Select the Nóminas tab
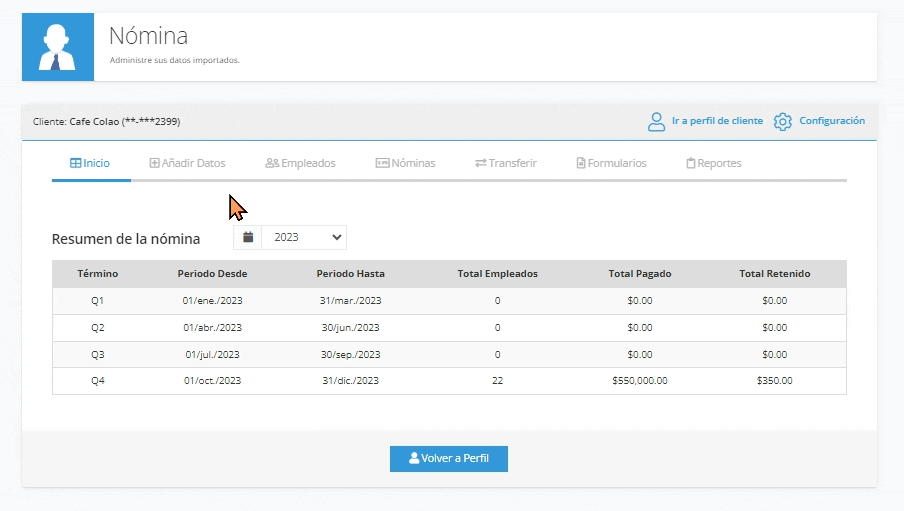 405,163
